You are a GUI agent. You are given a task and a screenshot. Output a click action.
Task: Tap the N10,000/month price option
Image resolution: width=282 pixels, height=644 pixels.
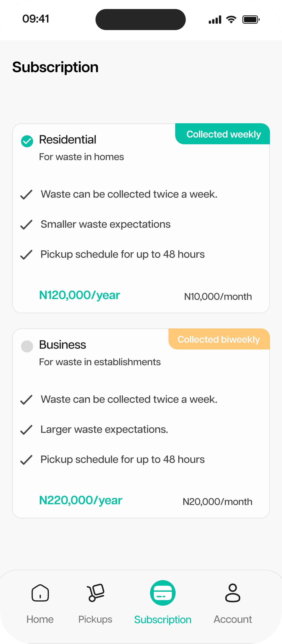tap(218, 296)
